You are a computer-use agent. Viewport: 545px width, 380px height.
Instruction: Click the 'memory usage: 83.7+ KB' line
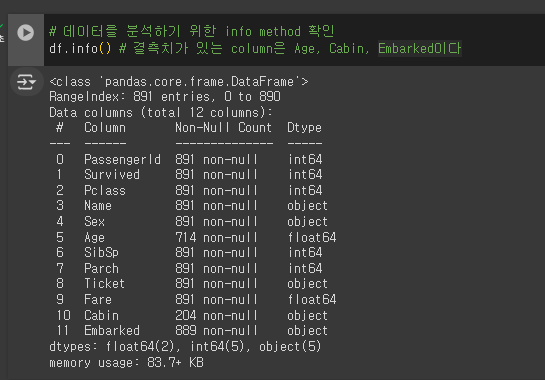click(126, 363)
